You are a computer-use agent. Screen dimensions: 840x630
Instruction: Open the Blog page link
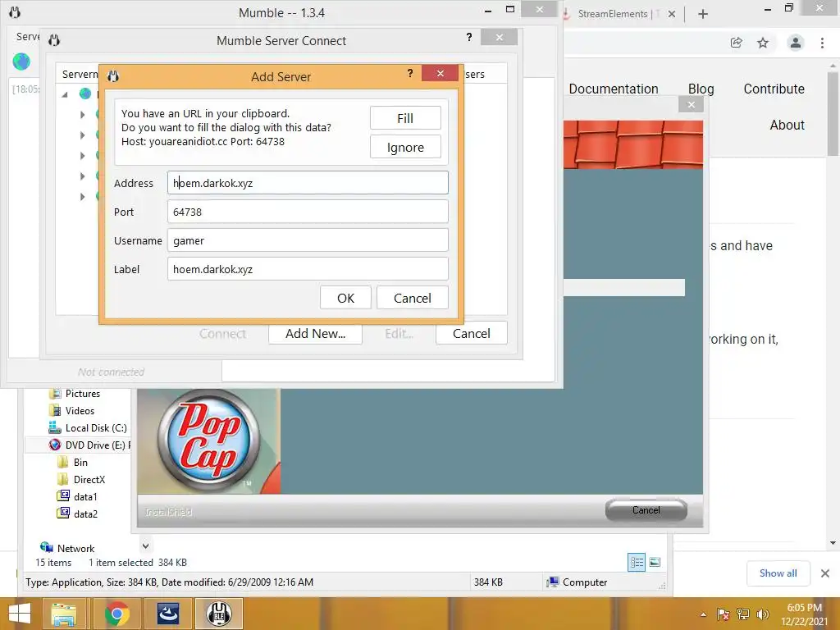click(x=701, y=89)
